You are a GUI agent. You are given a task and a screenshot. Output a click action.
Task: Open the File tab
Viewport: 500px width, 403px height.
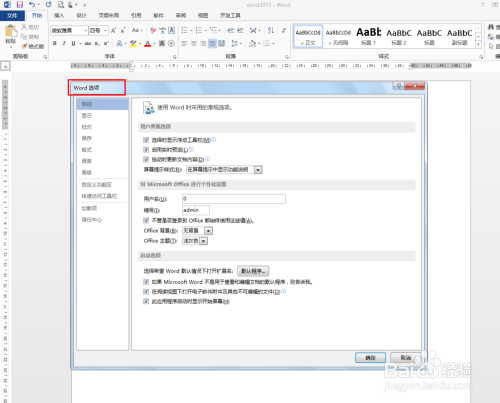12,15
